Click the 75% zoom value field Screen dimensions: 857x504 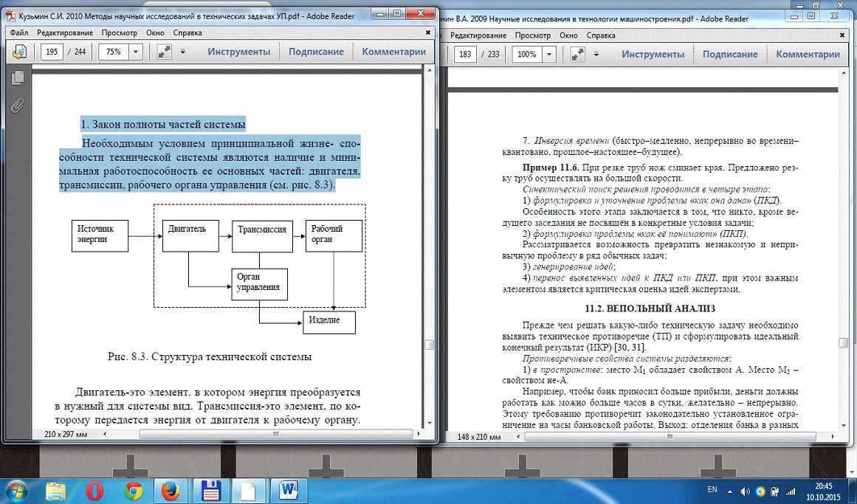114,52
